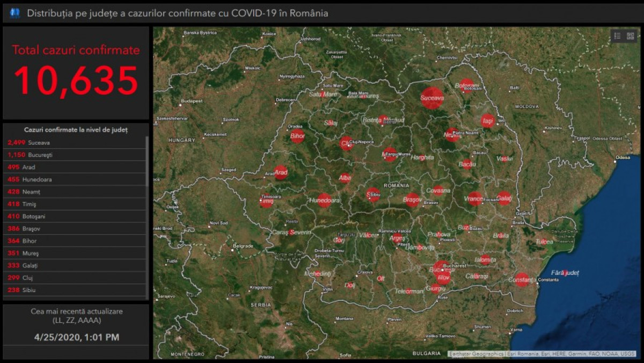Open the basemap gallery grid icon
Viewport: 644px width, 363px height.
[x=630, y=36]
